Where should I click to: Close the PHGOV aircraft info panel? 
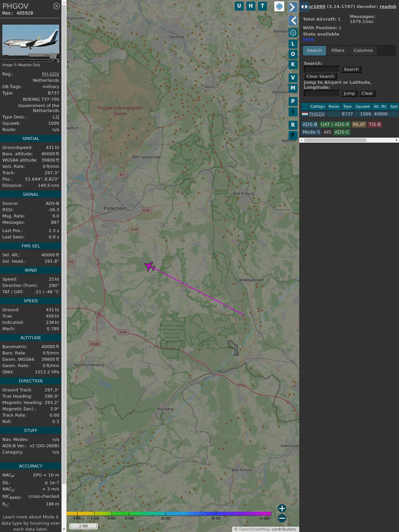point(57,6)
